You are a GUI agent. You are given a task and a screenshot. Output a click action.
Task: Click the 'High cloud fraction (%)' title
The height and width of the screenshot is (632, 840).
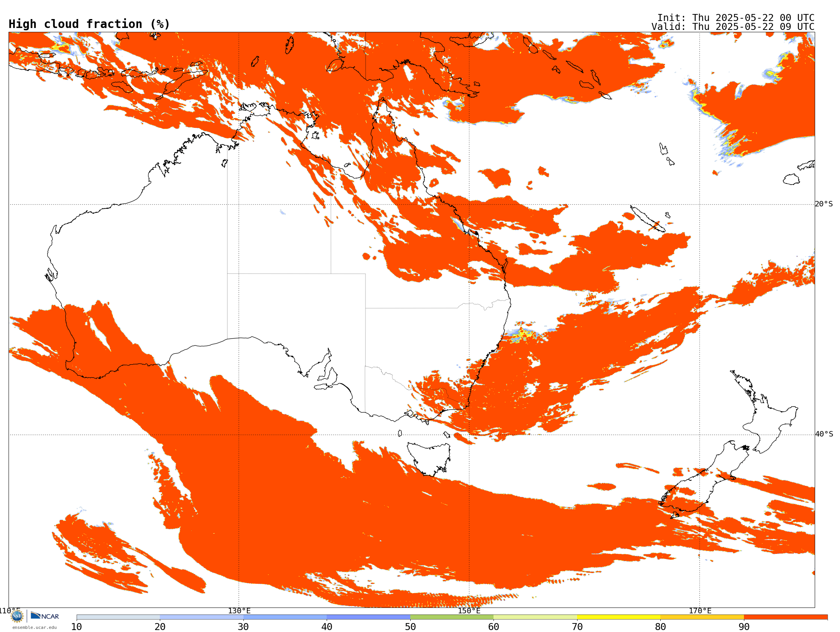(89, 24)
